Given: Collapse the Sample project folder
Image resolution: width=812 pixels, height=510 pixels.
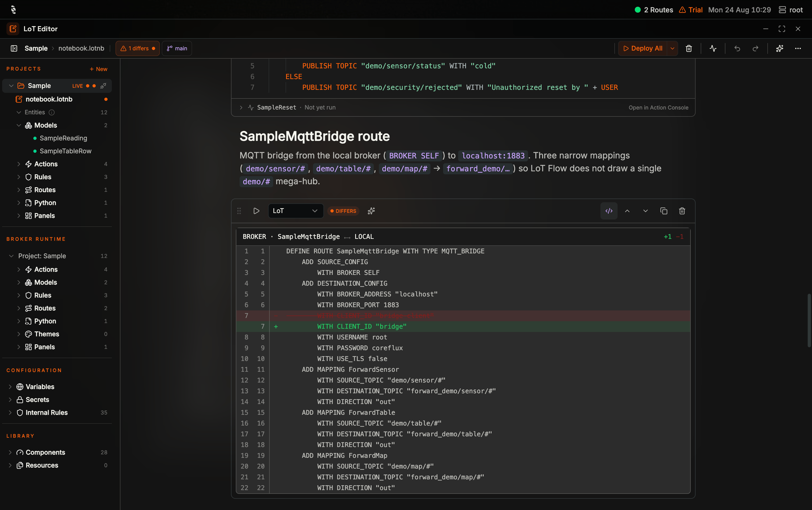Looking at the screenshot, I should [x=11, y=86].
